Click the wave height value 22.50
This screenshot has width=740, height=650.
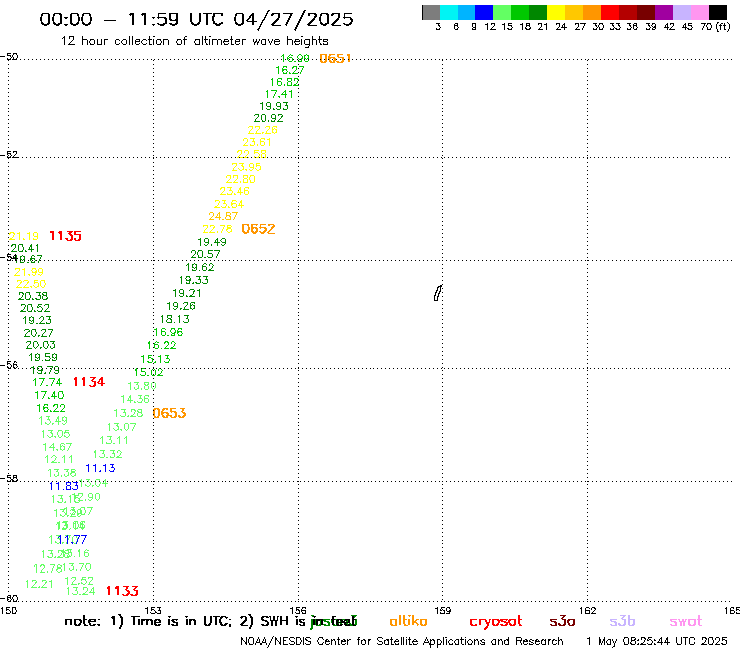coord(31,284)
